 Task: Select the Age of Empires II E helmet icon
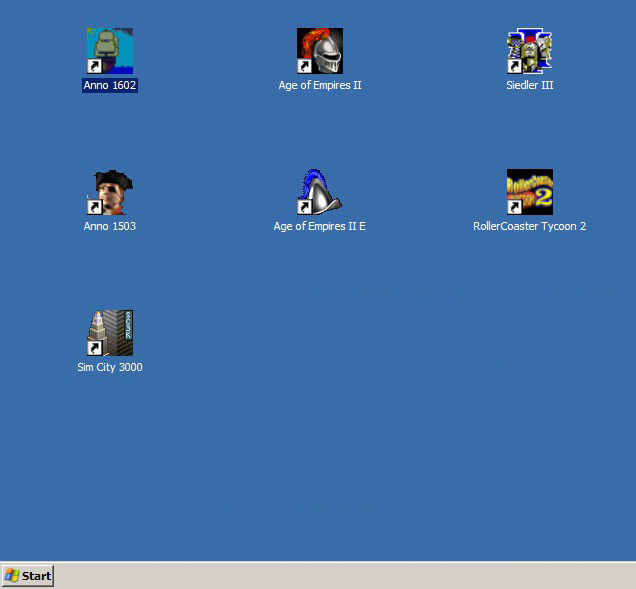[x=320, y=192]
